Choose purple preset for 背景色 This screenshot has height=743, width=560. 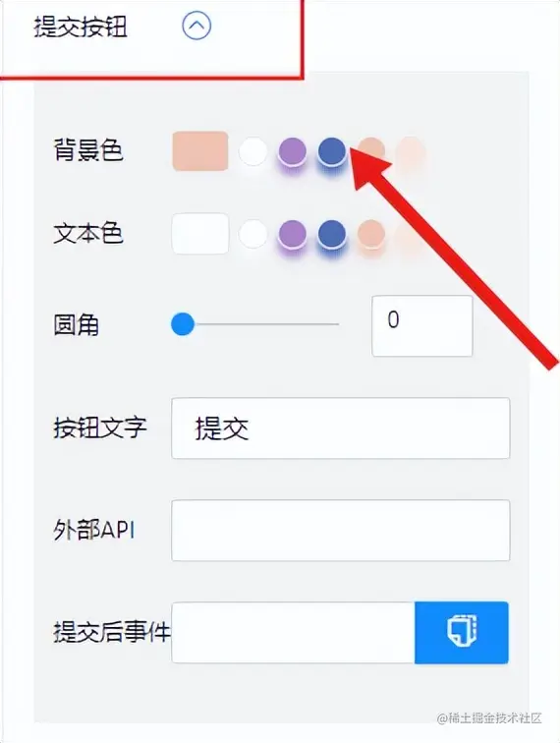click(293, 151)
